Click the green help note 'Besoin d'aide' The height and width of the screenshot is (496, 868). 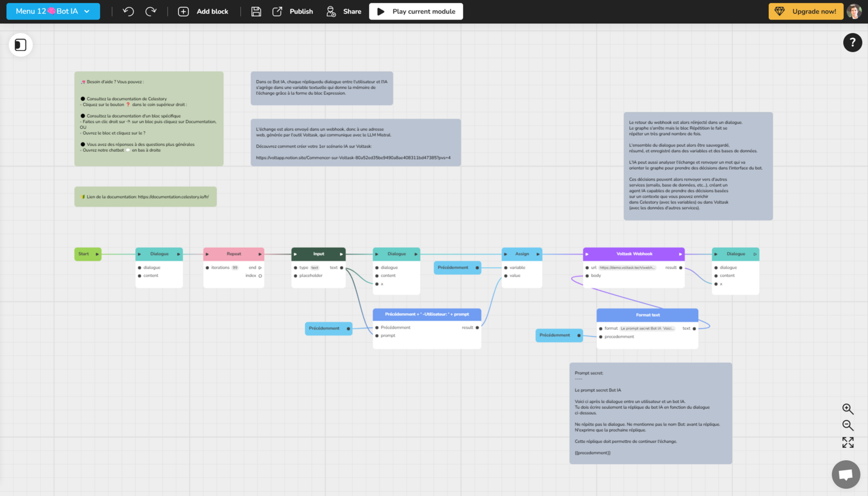click(x=149, y=119)
